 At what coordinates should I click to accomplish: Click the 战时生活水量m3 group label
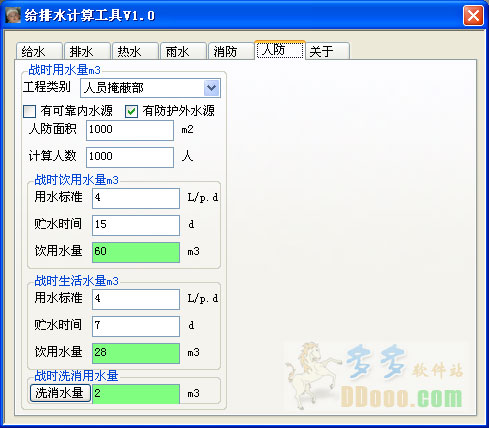point(77,281)
